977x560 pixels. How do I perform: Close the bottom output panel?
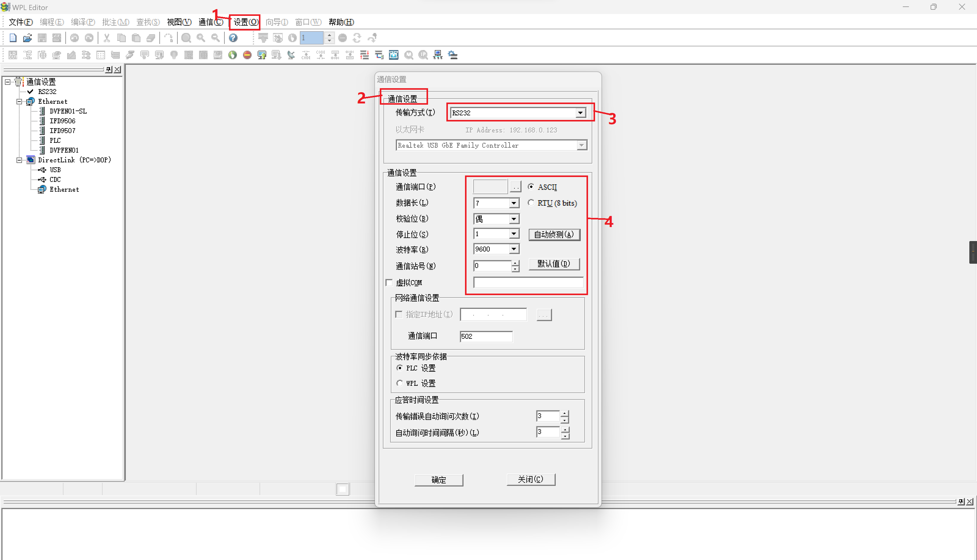coord(970,501)
